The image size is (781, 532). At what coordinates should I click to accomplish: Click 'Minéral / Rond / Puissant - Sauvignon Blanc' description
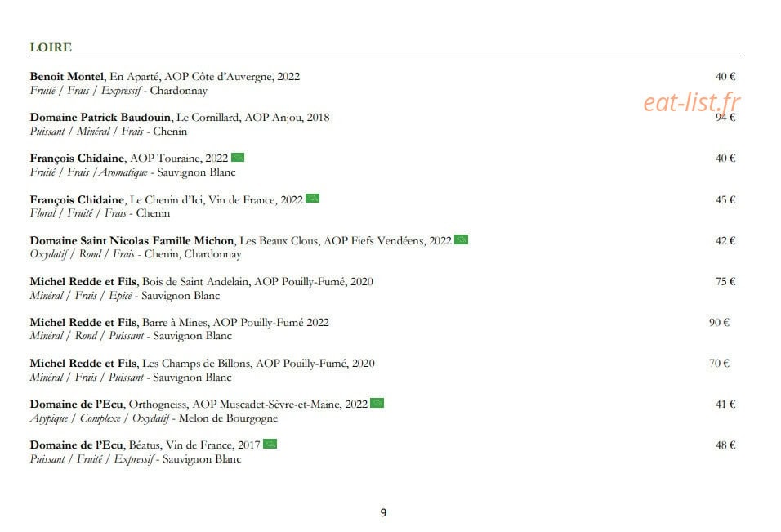pos(131,336)
